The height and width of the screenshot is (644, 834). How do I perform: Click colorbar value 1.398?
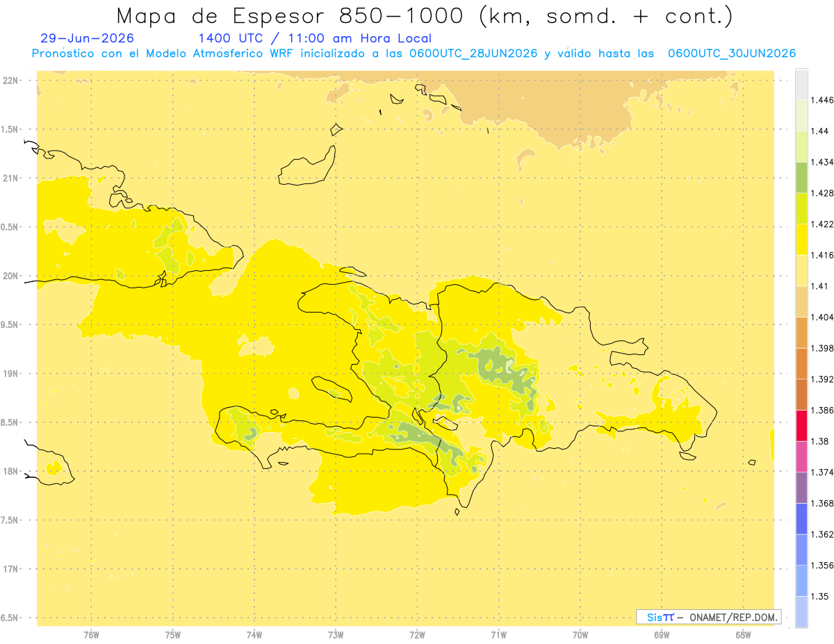pyautogui.click(x=823, y=348)
